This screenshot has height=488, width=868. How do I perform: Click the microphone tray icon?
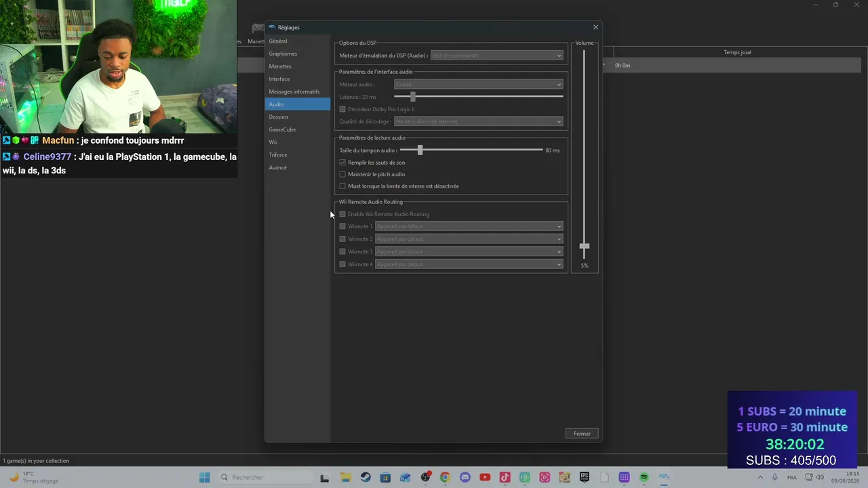[x=774, y=477]
